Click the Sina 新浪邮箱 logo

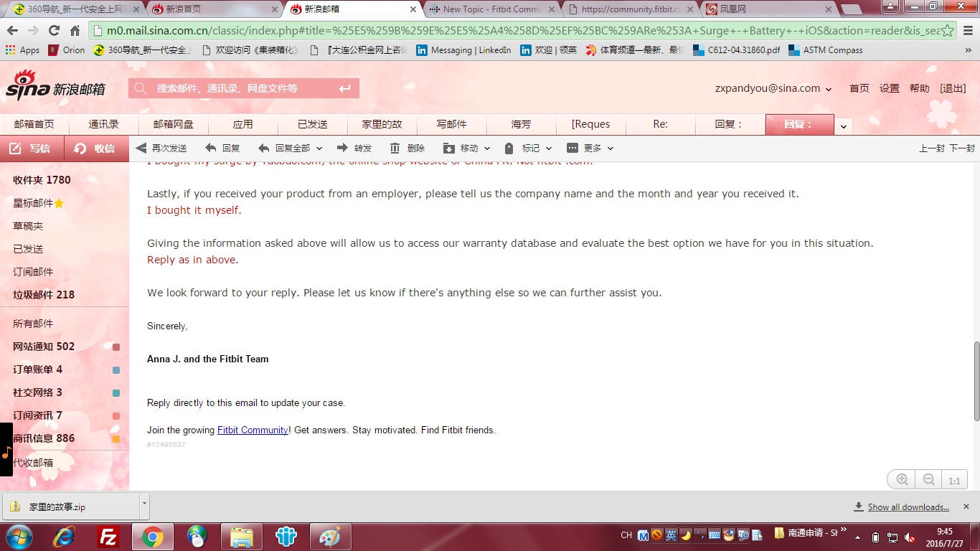click(56, 85)
